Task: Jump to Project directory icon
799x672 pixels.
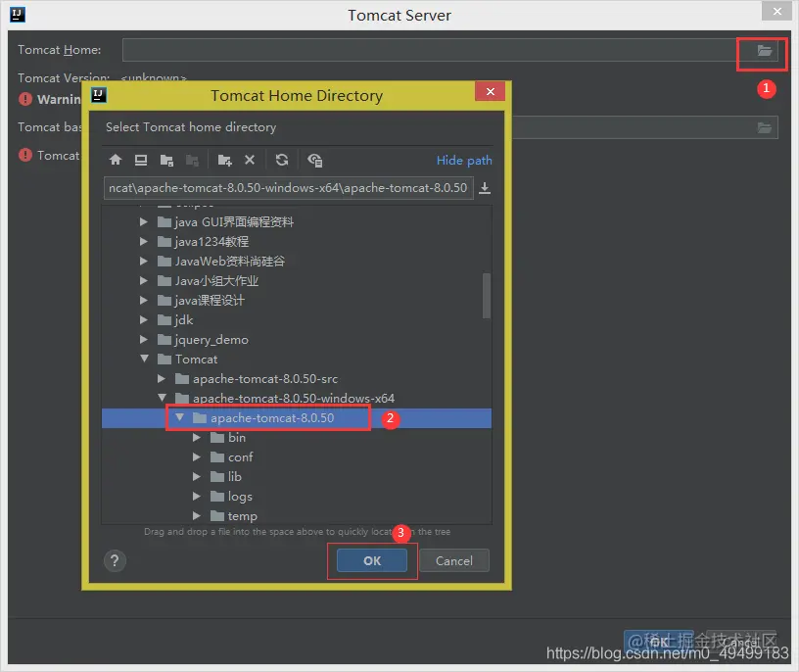Action: pos(166,160)
